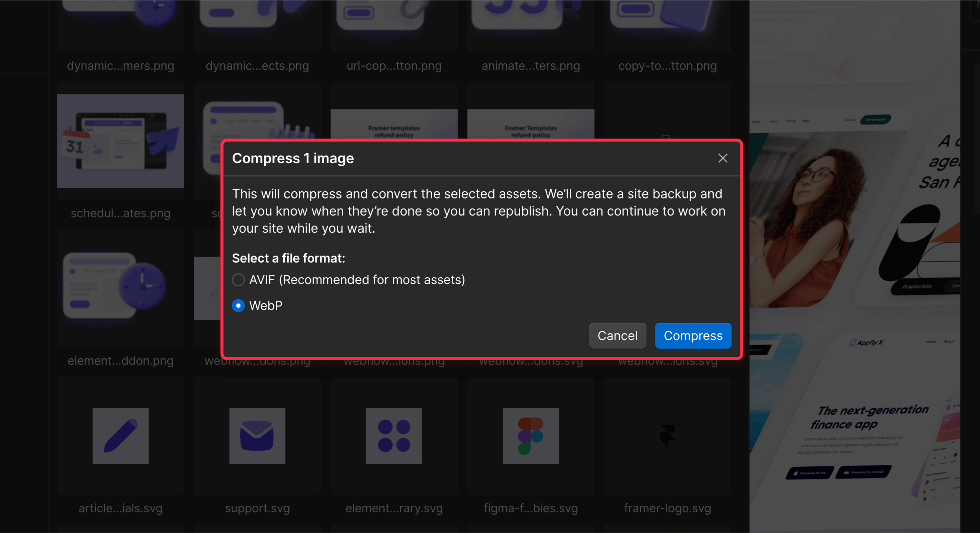Click the Cancel button
This screenshot has width=980, height=533.
[x=617, y=336]
